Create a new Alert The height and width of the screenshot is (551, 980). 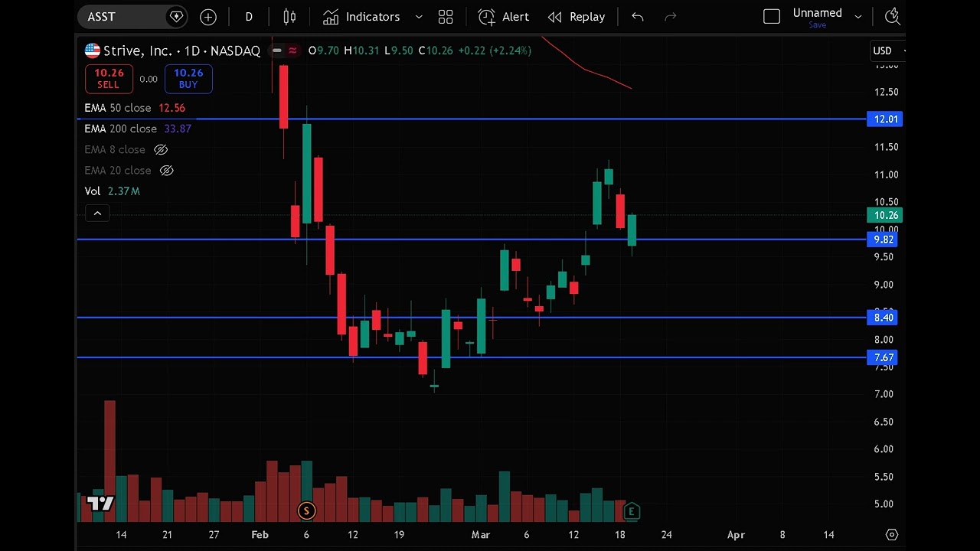[504, 16]
